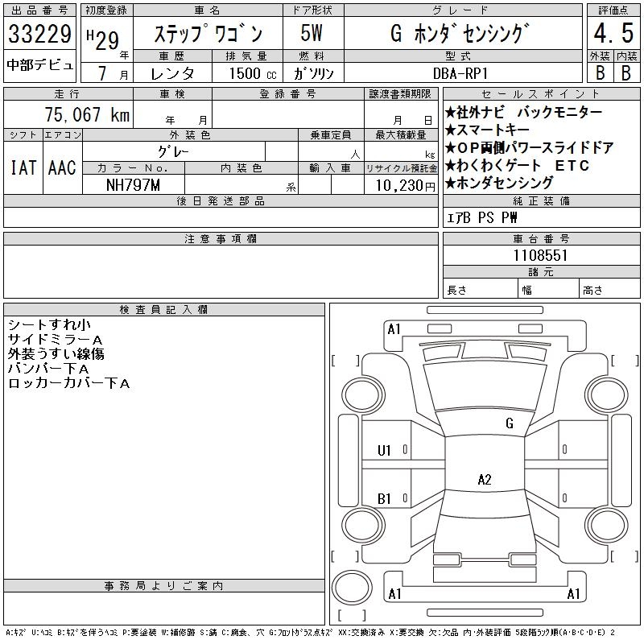Click the A1 mark on front bumper
This screenshot has height=644, width=644.
pyautogui.click(x=394, y=329)
